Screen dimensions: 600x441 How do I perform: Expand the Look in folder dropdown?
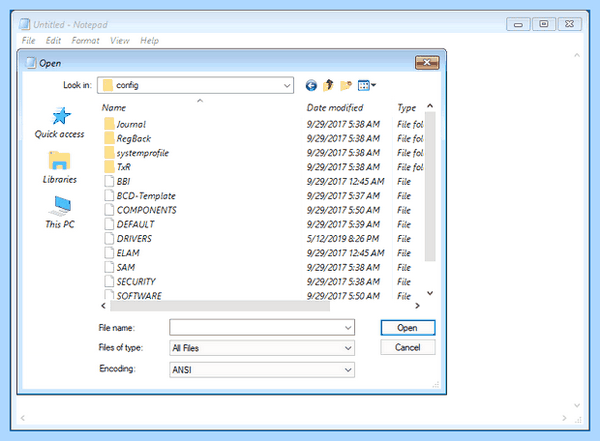click(287, 85)
